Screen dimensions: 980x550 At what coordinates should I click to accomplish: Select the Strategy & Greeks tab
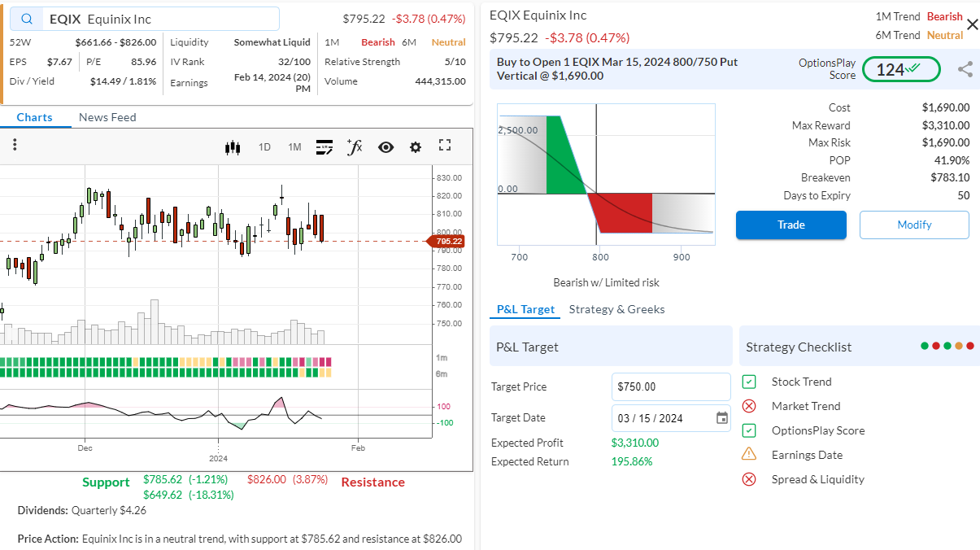616,309
